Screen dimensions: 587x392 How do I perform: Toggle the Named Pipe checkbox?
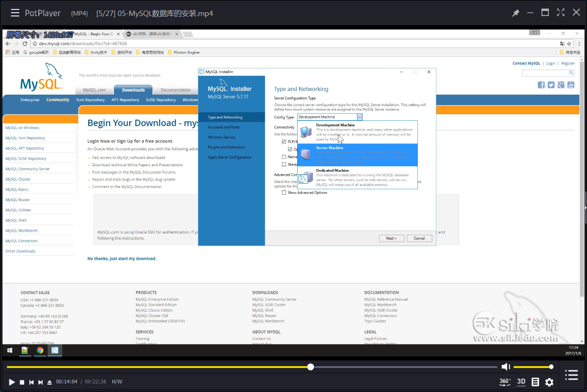point(284,157)
